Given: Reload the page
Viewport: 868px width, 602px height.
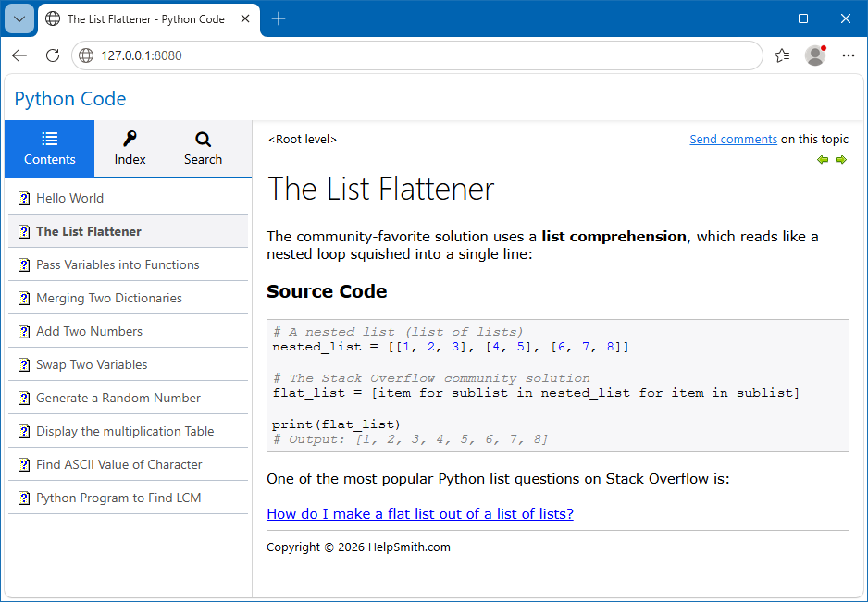Looking at the screenshot, I should click(53, 55).
